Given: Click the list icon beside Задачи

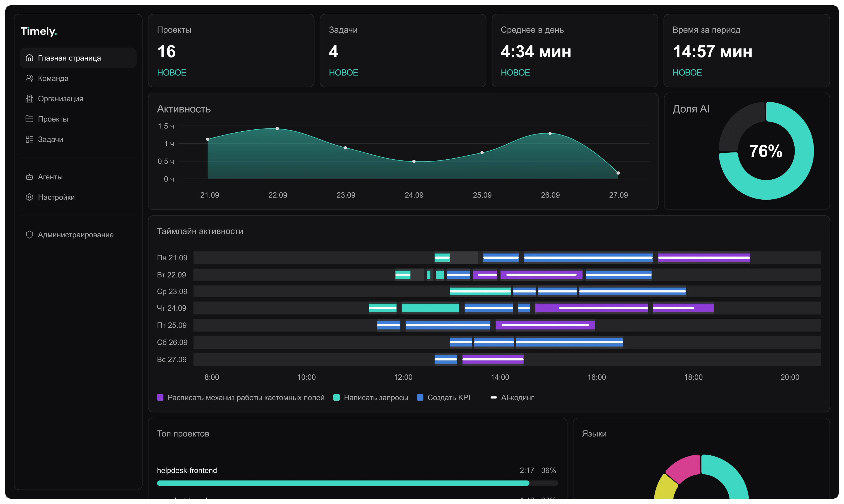Looking at the screenshot, I should point(29,139).
